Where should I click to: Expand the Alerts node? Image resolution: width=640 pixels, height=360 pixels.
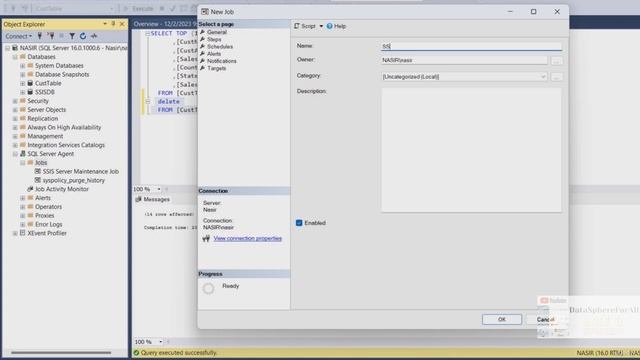[23, 198]
